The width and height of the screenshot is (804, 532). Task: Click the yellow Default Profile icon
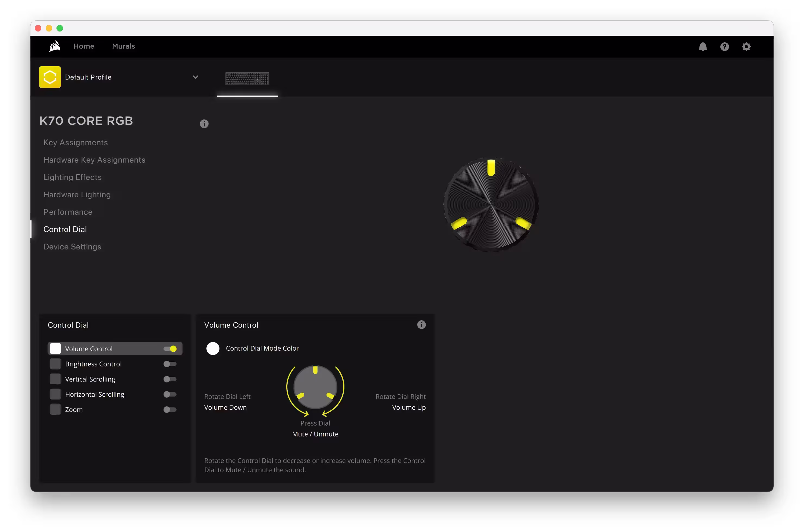click(50, 77)
